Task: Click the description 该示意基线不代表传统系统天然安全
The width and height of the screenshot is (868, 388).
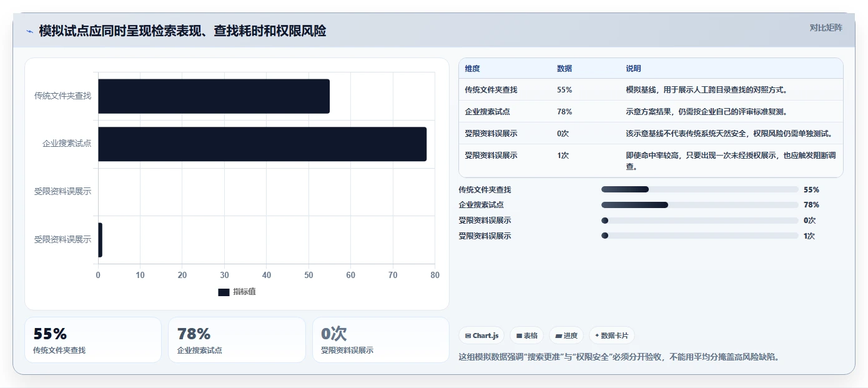Action: click(729, 134)
